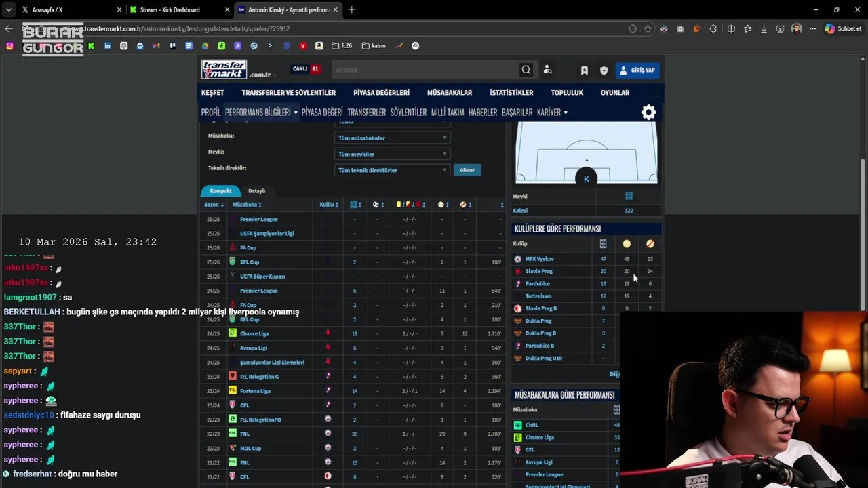Open the Tüm müsabakalar dropdown
The image size is (868, 488).
tap(392, 138)
